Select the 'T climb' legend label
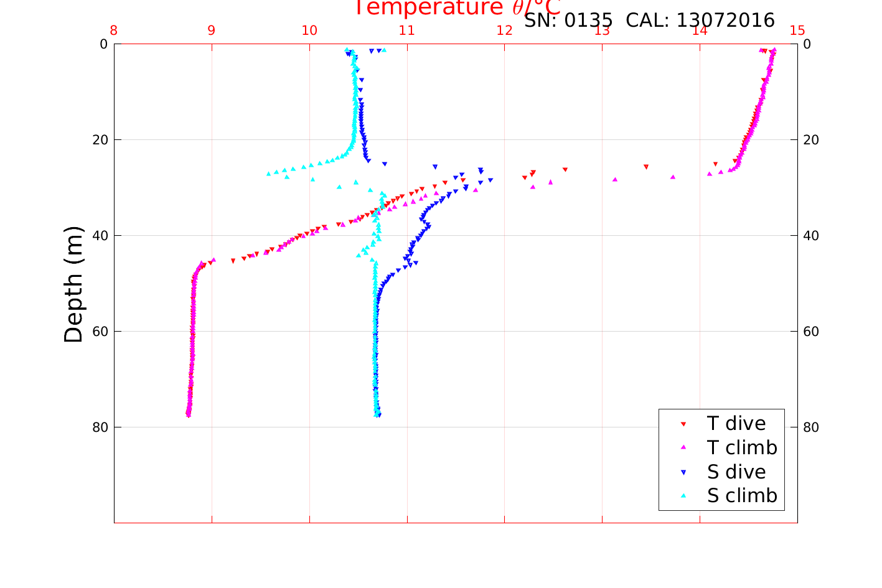This screenshot has height=588, width=882. click(x=742, y=447)
